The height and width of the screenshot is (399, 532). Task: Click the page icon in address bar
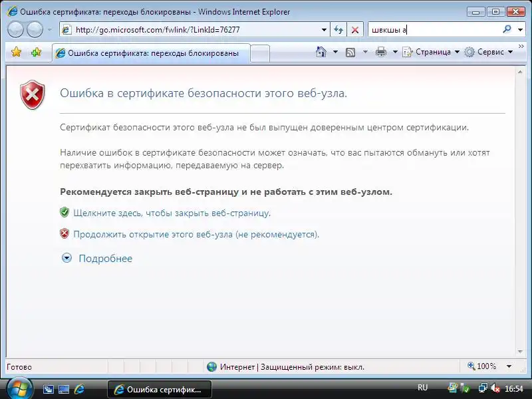(x=66, y=30)
